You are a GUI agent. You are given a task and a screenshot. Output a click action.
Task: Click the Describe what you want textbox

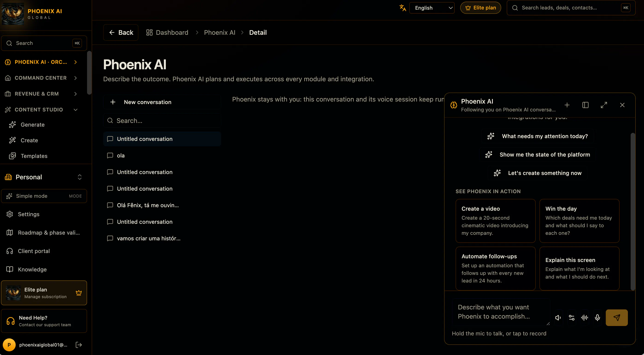[501, 312]
